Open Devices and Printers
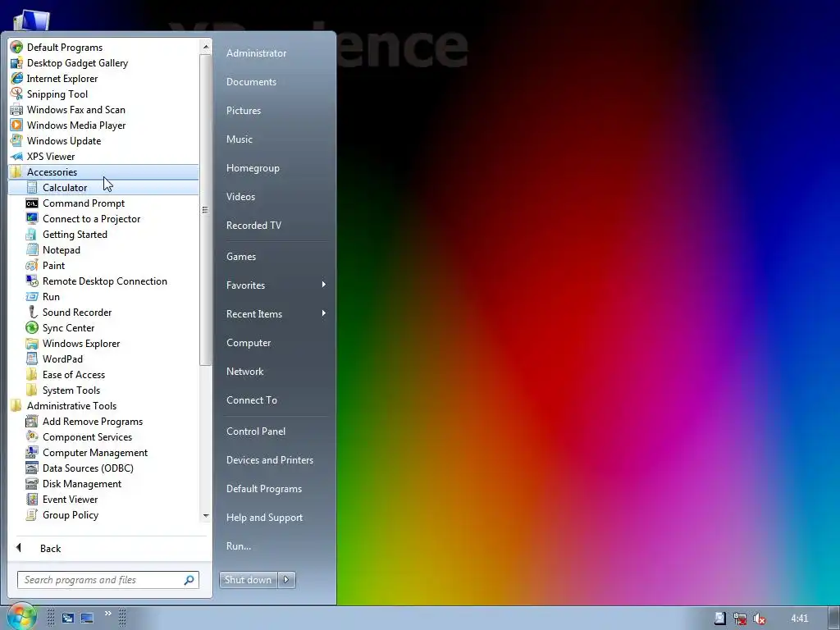The height and width of the screenshot is (630, 840). [x=275, y=460]
